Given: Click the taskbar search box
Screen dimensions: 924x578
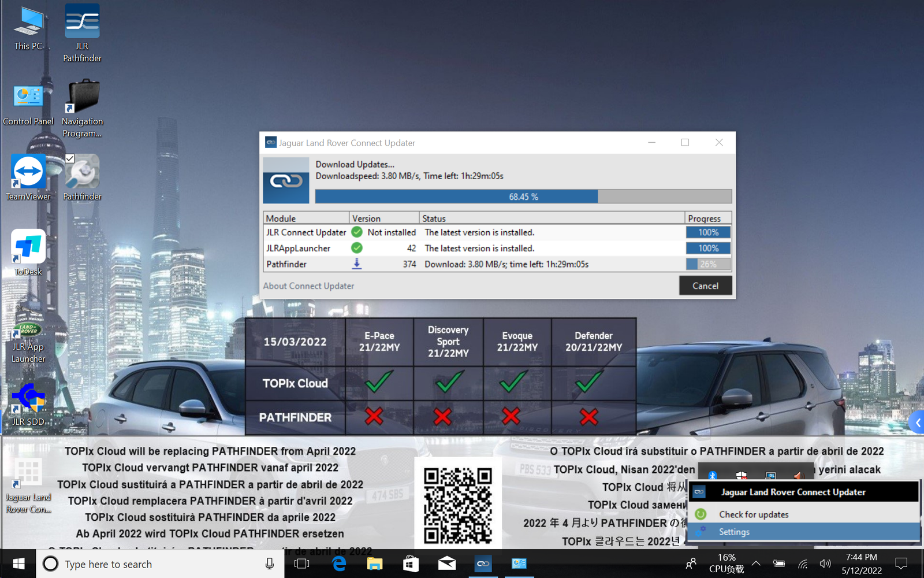Looking at the screenshot, I should coord(160,564).
